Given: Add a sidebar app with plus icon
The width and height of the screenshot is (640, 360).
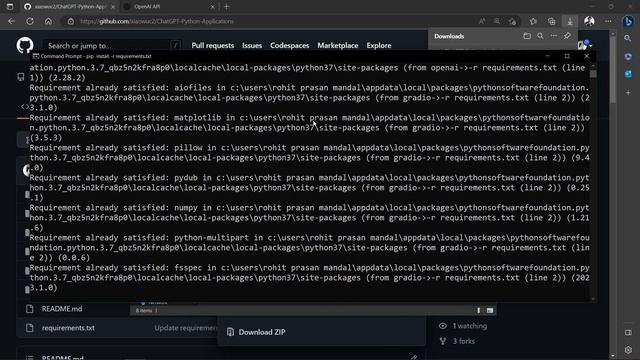Looking at the screenshot, I should (x=628, y=93).
